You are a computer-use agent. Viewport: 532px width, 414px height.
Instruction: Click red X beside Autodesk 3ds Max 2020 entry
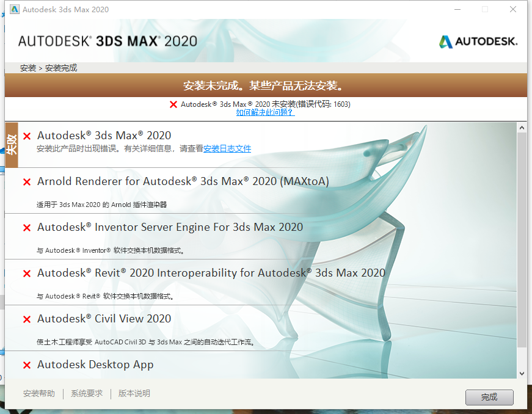[26, 135]
